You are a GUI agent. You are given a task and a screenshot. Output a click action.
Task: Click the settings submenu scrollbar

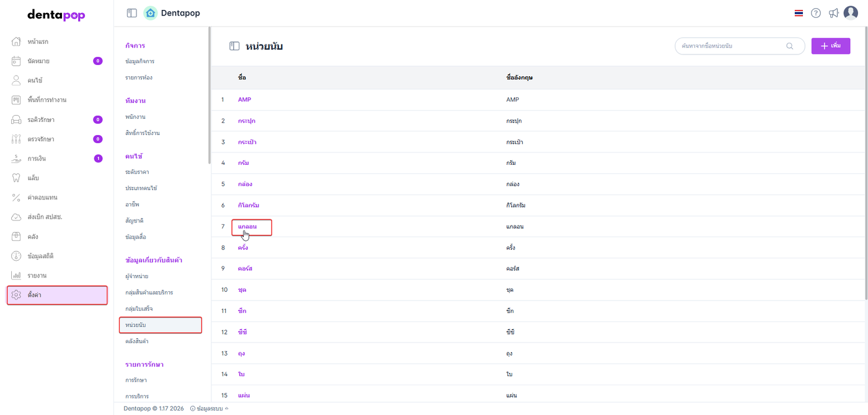[x=210, y=93]
